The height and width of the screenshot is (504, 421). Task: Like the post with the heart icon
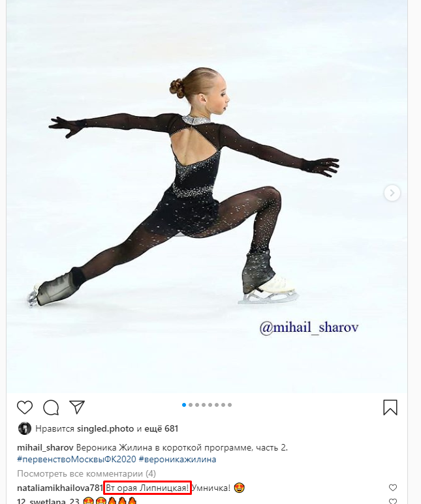coord(25,408)
